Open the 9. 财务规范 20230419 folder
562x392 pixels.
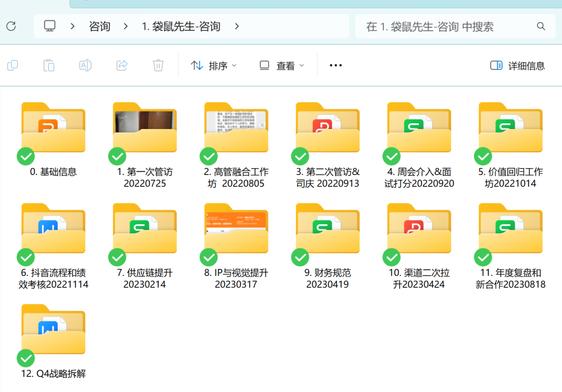point(328,229)
